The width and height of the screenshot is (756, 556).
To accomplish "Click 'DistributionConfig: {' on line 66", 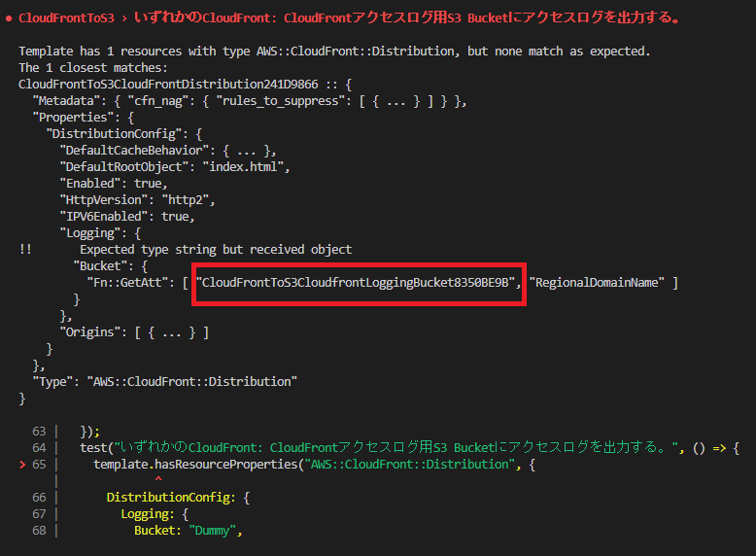I will tap(178, 497).
